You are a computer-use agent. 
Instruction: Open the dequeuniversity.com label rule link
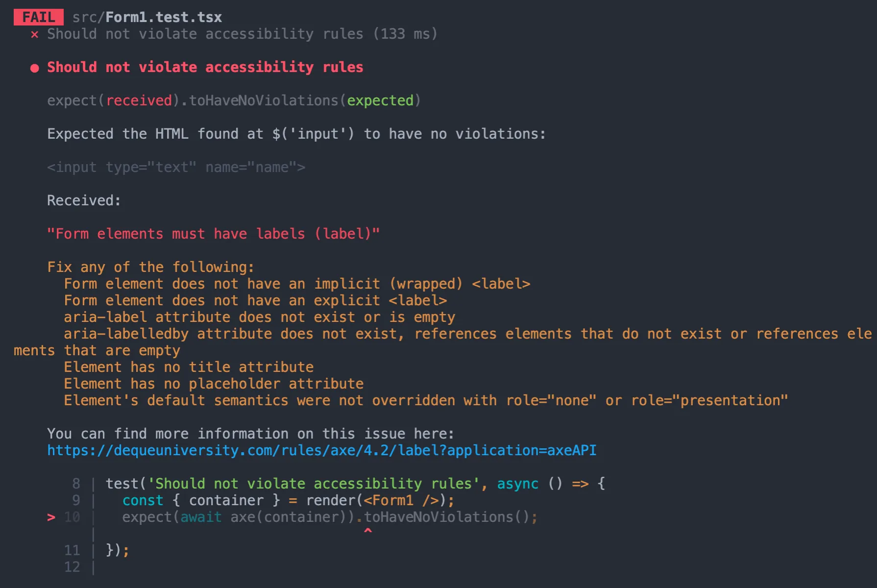[x=321, y=450]
